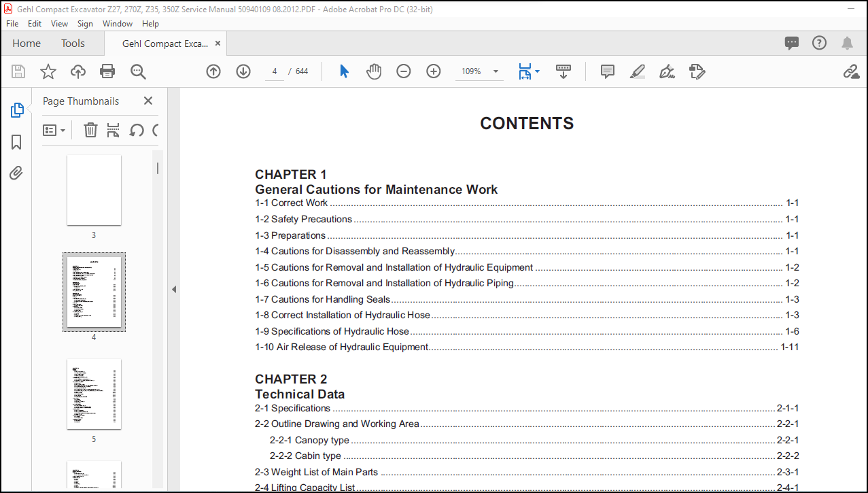Enable scrolling mode keyboard icon

coord(563,71)
